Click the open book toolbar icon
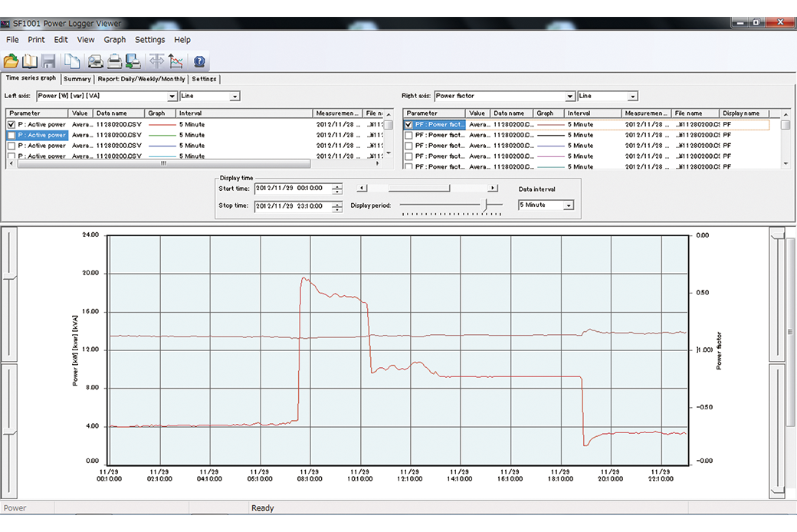The image size is (797, 532). [x=30, y=61]
